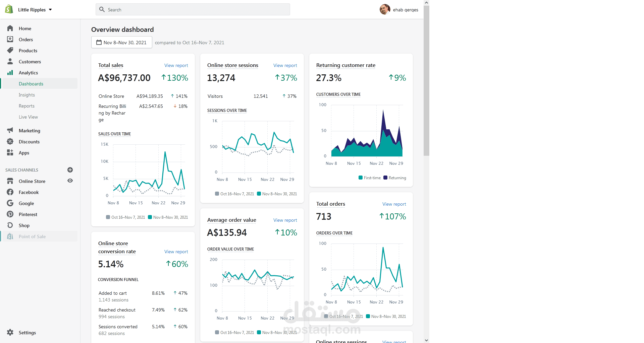Image resolution: width=644 pixels, height=343 pixels.
Task: Expand the Little Ripples store switcher
Action: [35, 10]
